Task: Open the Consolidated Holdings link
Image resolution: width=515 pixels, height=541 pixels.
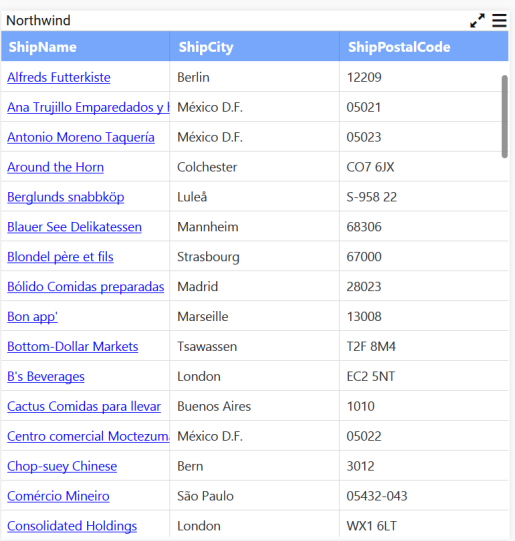Action: [72, 526]
